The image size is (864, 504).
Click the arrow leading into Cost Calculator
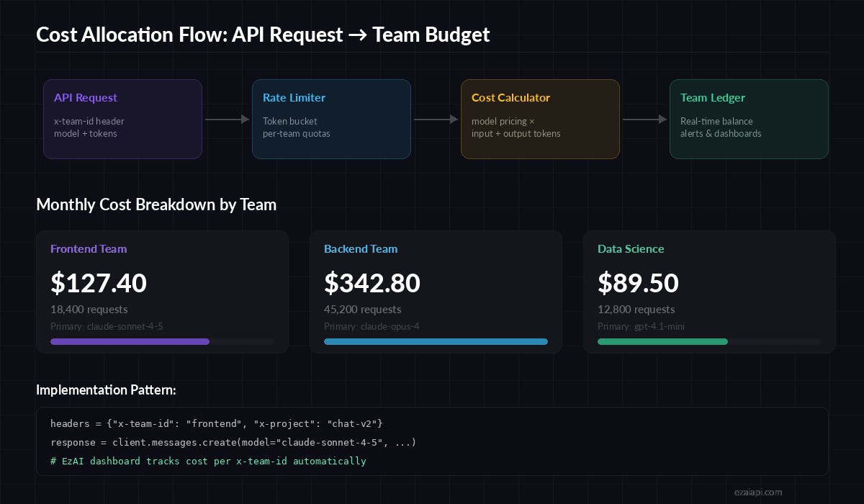tap(435, 119)
